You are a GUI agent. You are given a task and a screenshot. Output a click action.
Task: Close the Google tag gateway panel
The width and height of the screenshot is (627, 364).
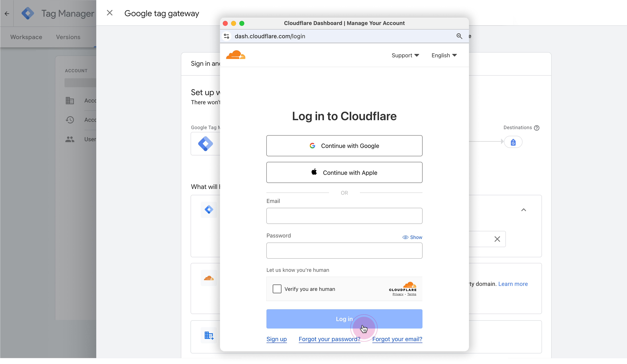(x=110, y=13)
